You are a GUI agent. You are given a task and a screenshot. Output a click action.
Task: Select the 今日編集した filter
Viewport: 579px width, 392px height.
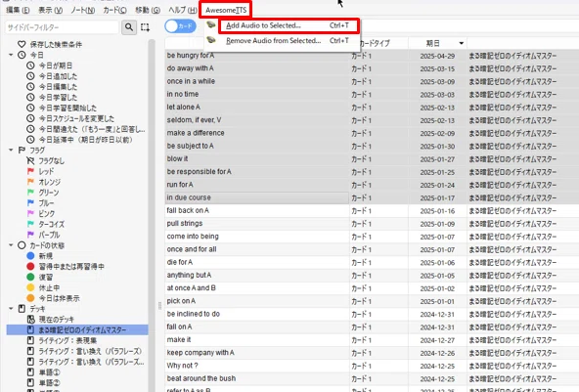(x=52, y=87)
